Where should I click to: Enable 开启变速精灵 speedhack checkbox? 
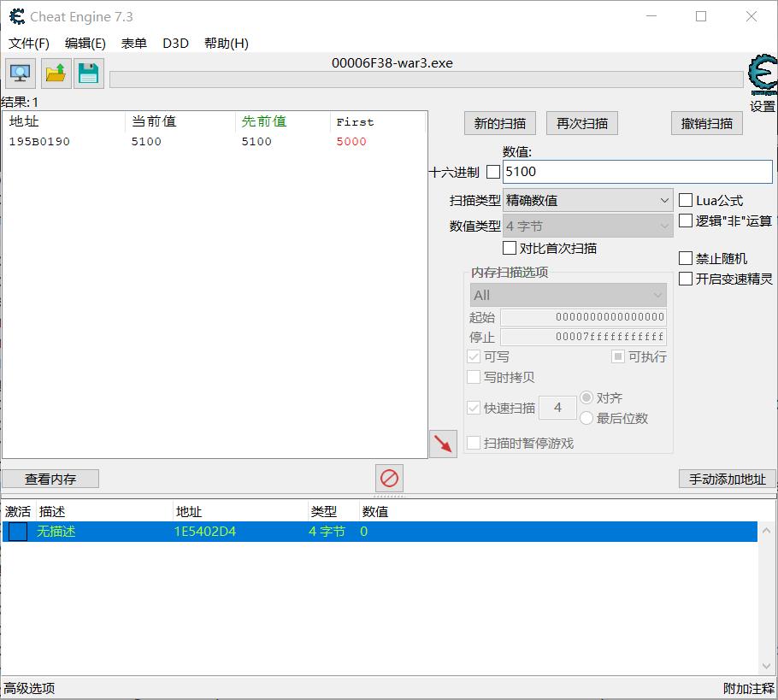coord(686,279)
